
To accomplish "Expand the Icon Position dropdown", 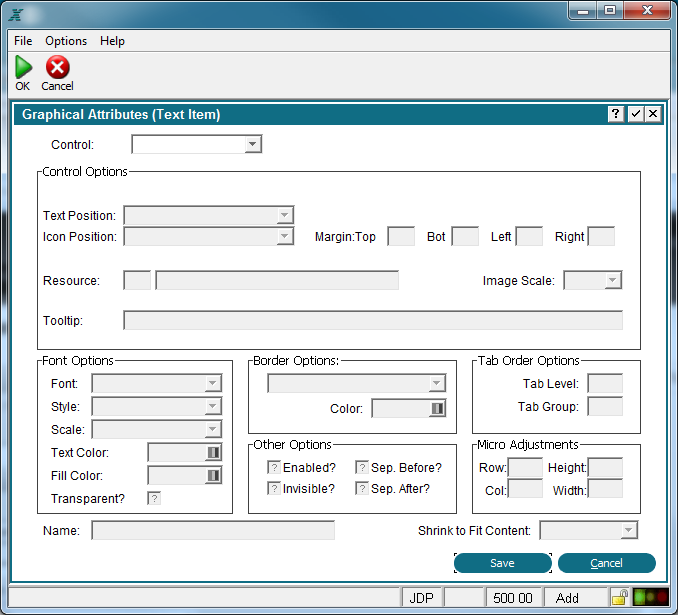I will coord(285,236).
